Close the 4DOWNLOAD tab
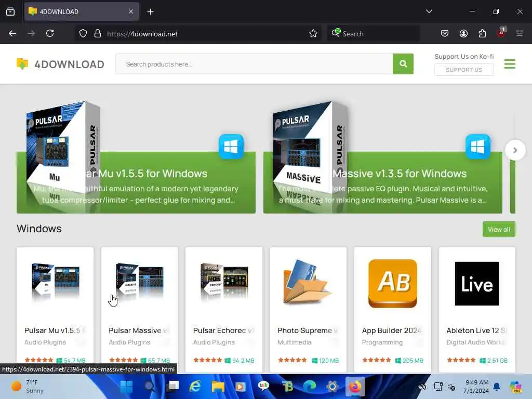Image resolution: width=532 pixels, height=399 pixels. [x=131, y=11]
